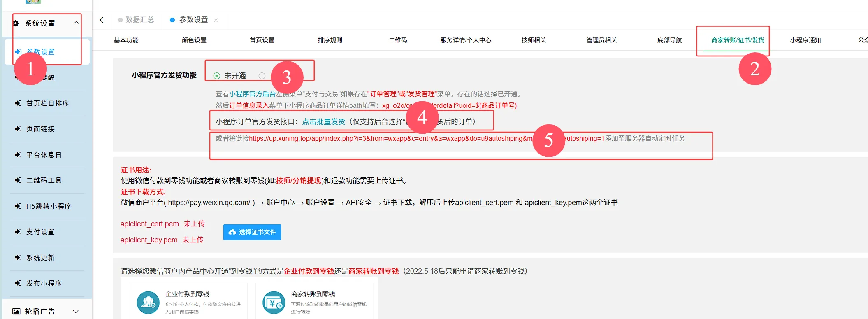Image resolution: width=868 pixels, height=319 pixels.
Task: Choose the 商家转账到零钱 card icon
Action: pyautogui.click(x=274, y=303)
